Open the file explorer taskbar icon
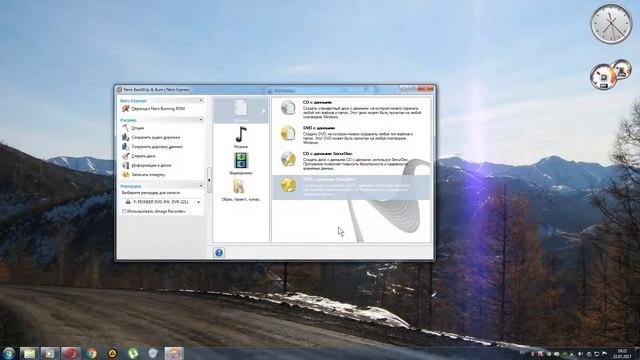 coord(29,353)
